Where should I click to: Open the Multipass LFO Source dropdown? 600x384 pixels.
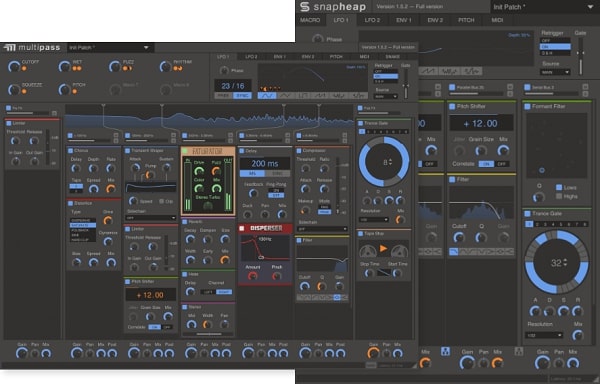tap(385, 96)
